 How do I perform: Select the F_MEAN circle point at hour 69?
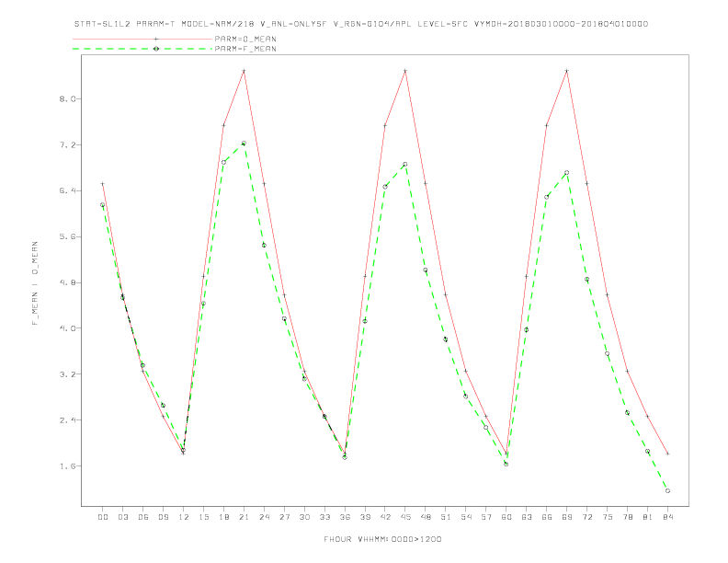567,172
